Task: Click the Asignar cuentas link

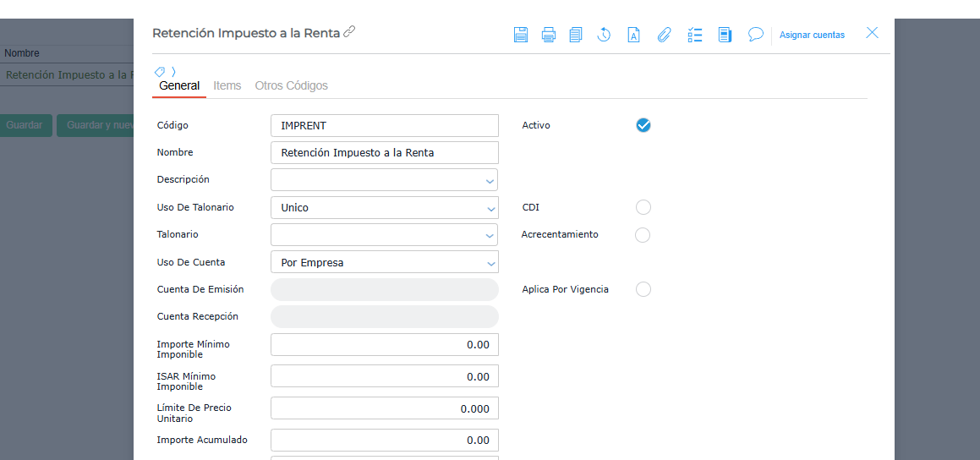Action: click(812, 35)
